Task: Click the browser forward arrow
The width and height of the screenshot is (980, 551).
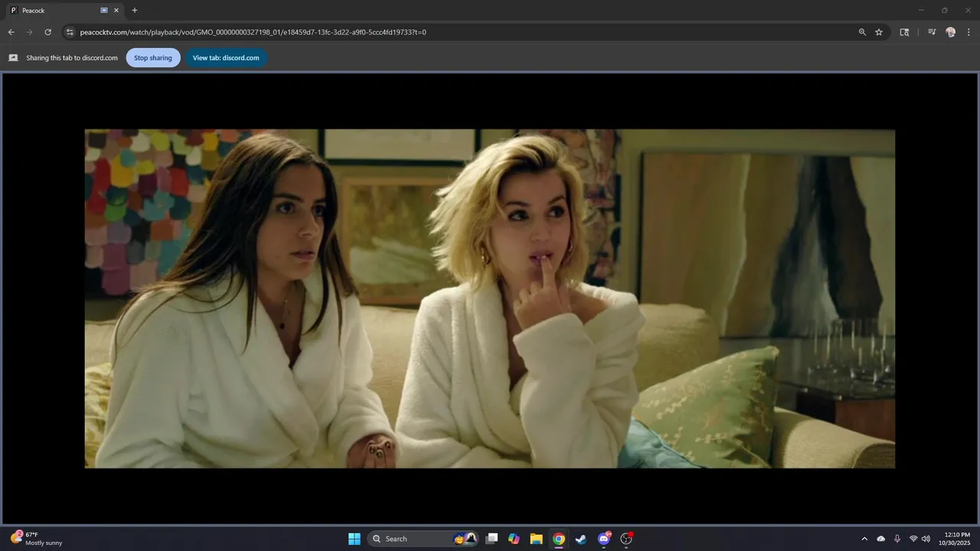Action: coord(29,32)
